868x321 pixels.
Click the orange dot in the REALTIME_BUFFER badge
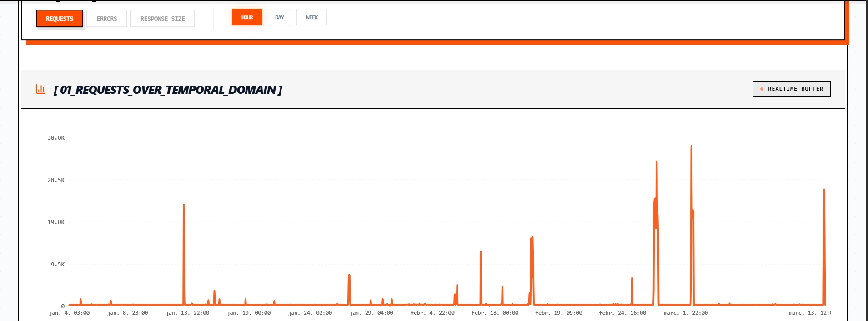[762, 89]
